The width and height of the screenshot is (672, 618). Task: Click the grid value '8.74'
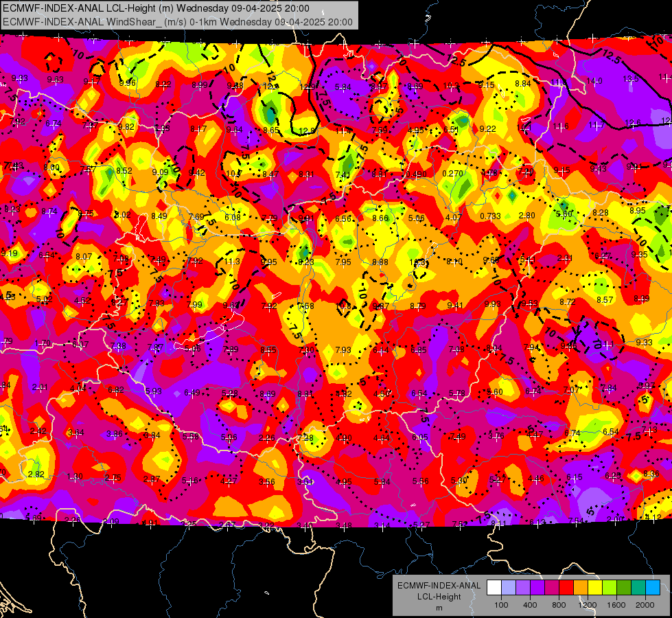click(49, 211)
